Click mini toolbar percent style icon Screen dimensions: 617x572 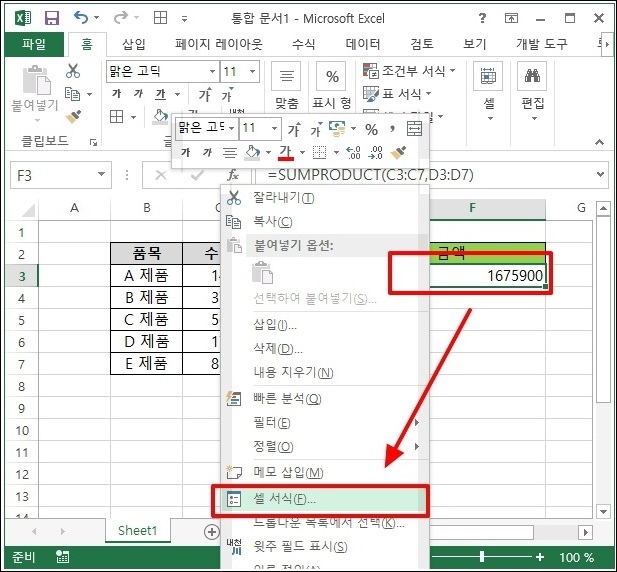click(x=371, y=129)
